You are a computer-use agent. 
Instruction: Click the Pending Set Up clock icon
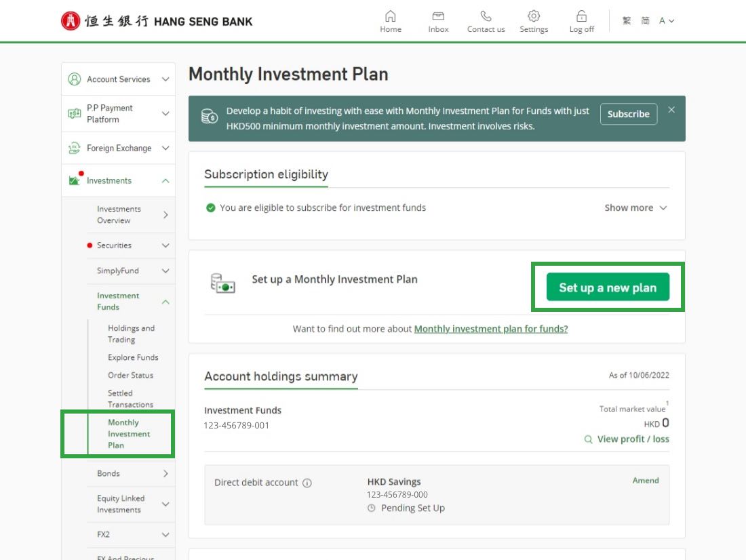pyautogui.click(x=372, y=508)
